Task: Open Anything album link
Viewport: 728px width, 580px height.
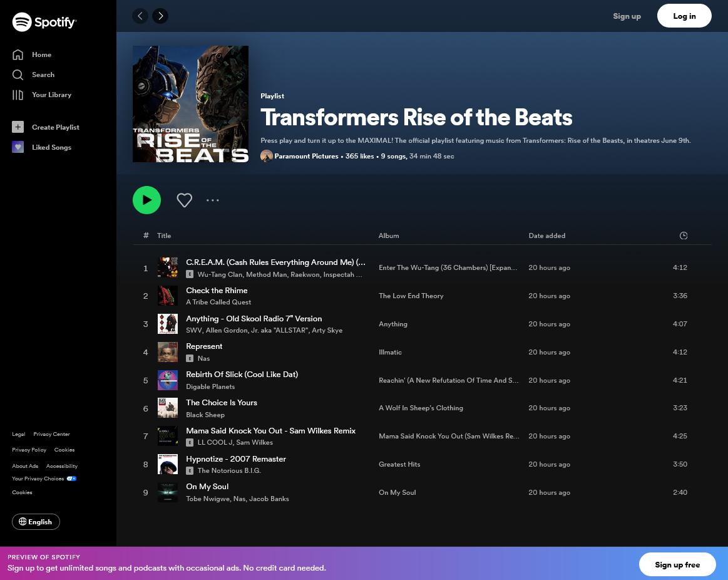Action: click(x=392, y=324)
